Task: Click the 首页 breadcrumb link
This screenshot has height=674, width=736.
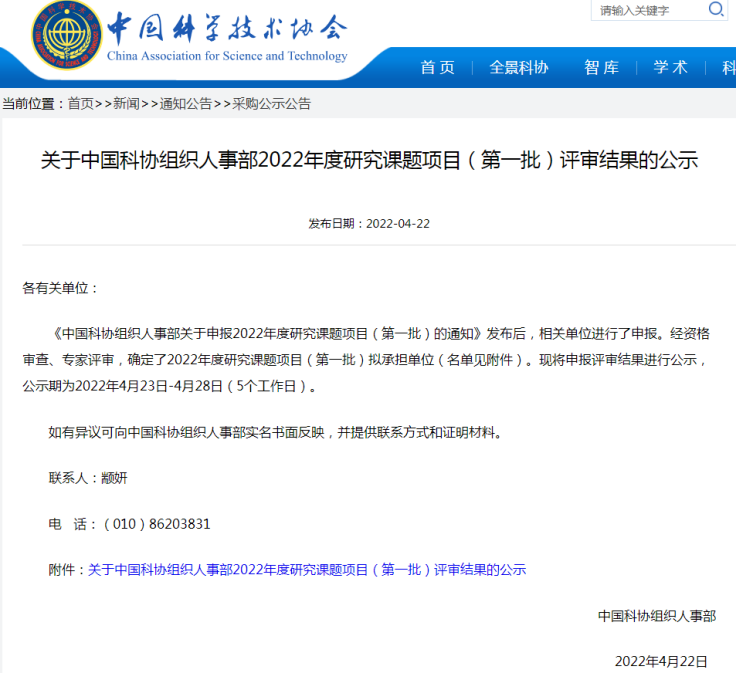Action: pos(80,103)
